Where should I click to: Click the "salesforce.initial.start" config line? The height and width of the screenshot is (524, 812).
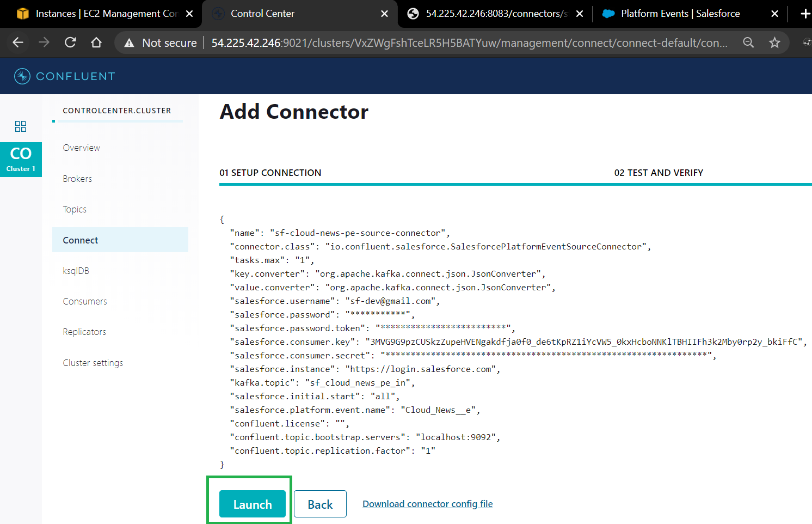coord(315,397)
